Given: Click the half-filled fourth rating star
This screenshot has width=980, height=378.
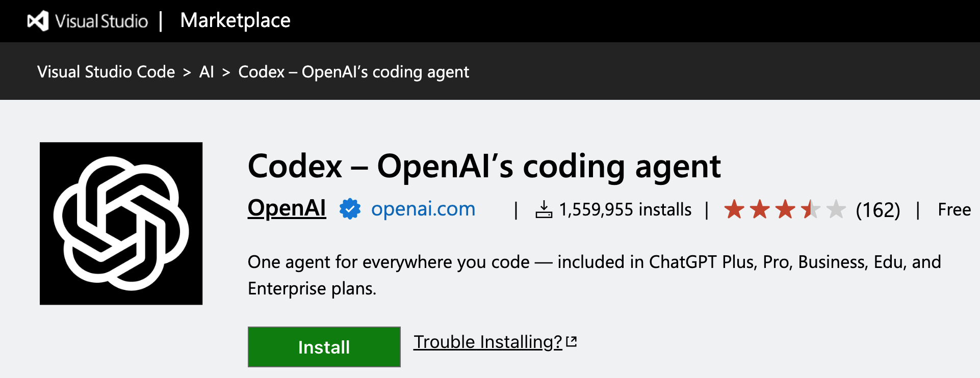Looking at the screenshot, I should [810, 209].
